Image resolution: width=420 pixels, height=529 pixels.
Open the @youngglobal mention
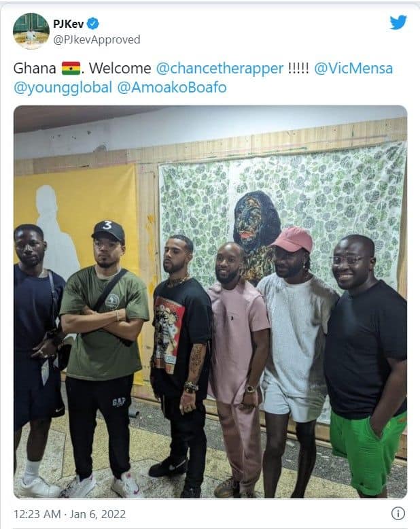63,88
